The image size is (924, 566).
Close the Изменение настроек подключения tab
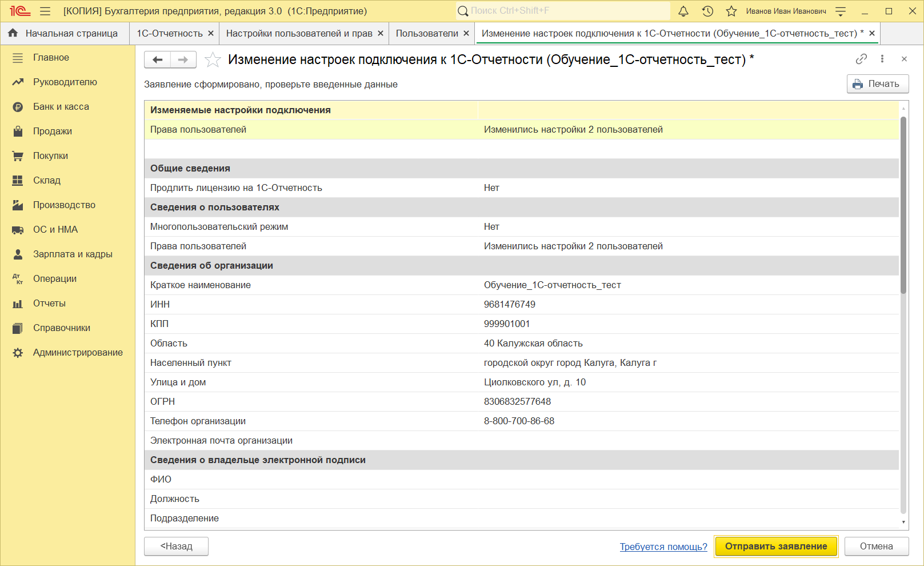click(x=872, y=34)
